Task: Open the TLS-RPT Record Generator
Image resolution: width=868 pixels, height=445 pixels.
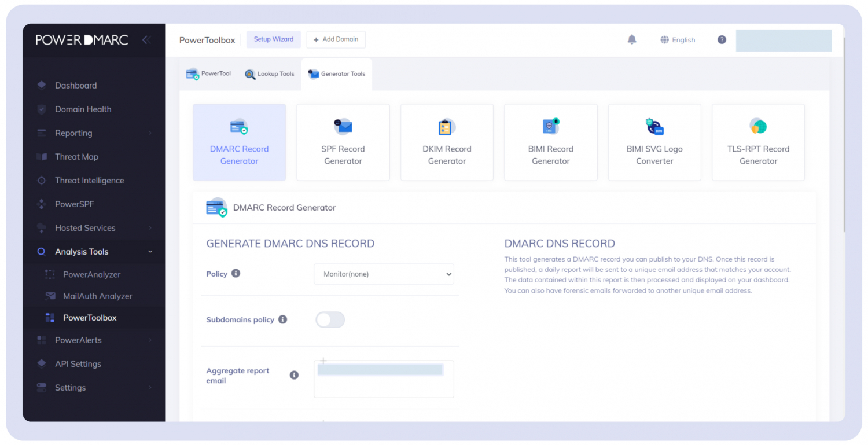Action: [758, 142]
